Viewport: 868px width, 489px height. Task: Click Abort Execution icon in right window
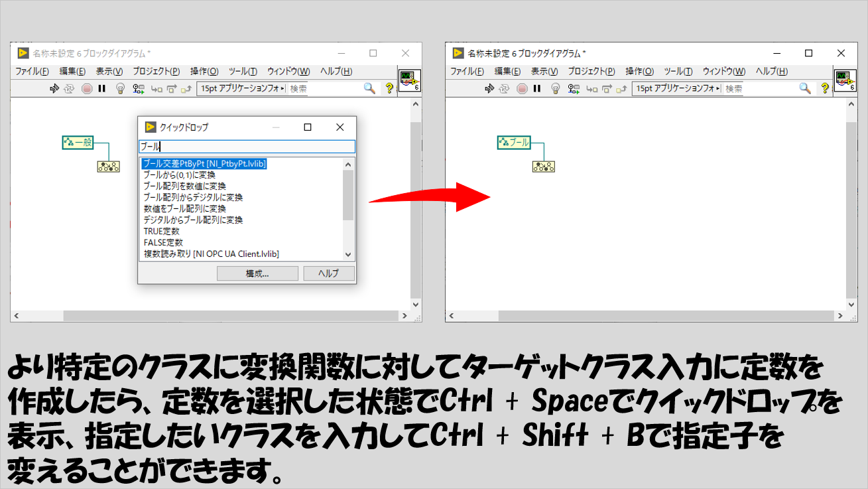(522, 88)
